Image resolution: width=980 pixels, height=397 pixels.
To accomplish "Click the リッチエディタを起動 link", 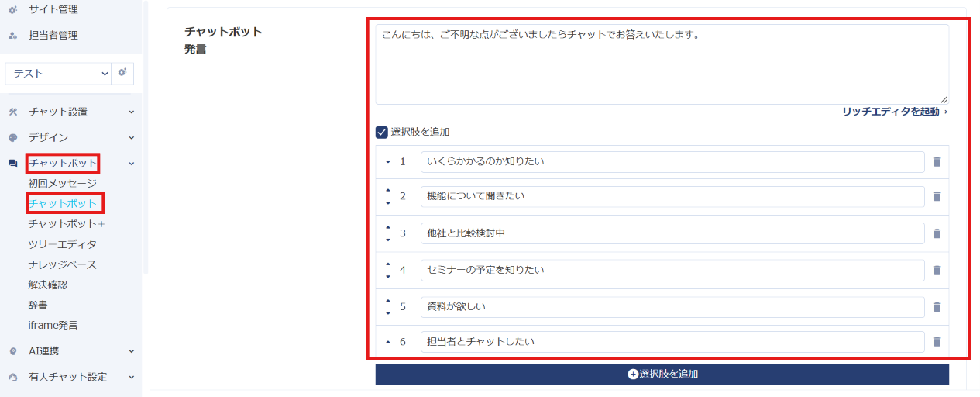I will [891, 112].
